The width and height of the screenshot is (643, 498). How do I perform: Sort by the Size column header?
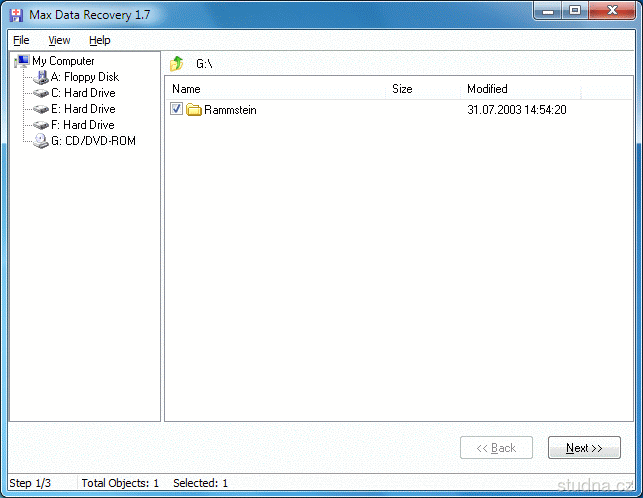coord(423,89)
